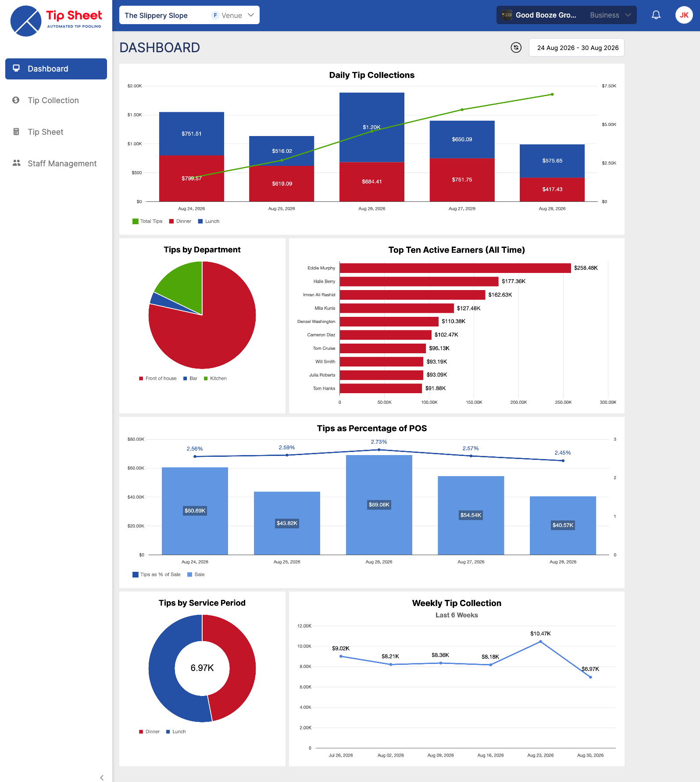The image size is (700, 782).
Task: Click the Dashboard monitor icon in sidebar
Action: coord(16,68)
